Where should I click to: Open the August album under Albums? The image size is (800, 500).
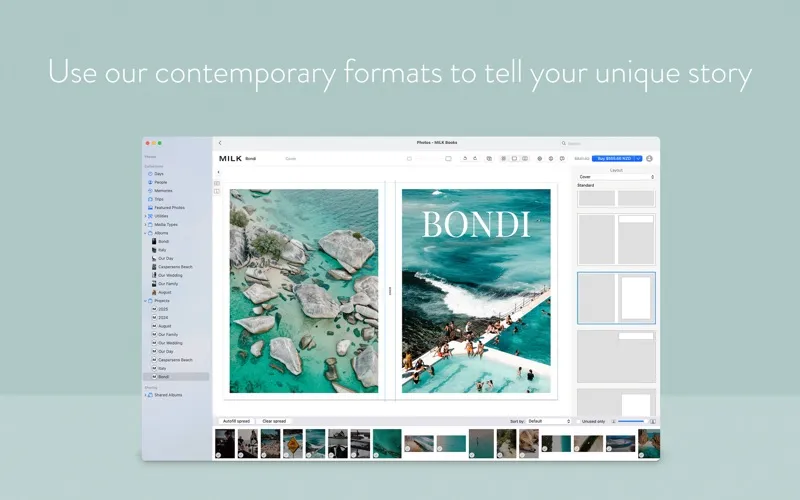click(164, 292)
